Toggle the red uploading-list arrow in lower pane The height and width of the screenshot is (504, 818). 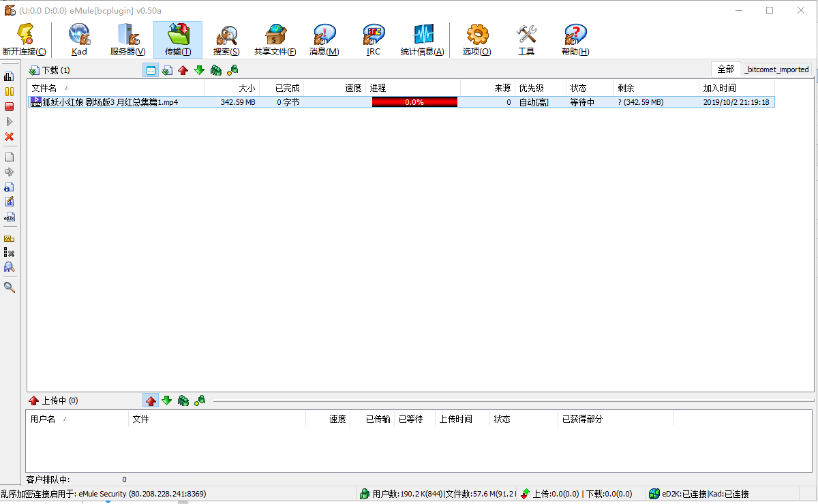click(151, 401)
